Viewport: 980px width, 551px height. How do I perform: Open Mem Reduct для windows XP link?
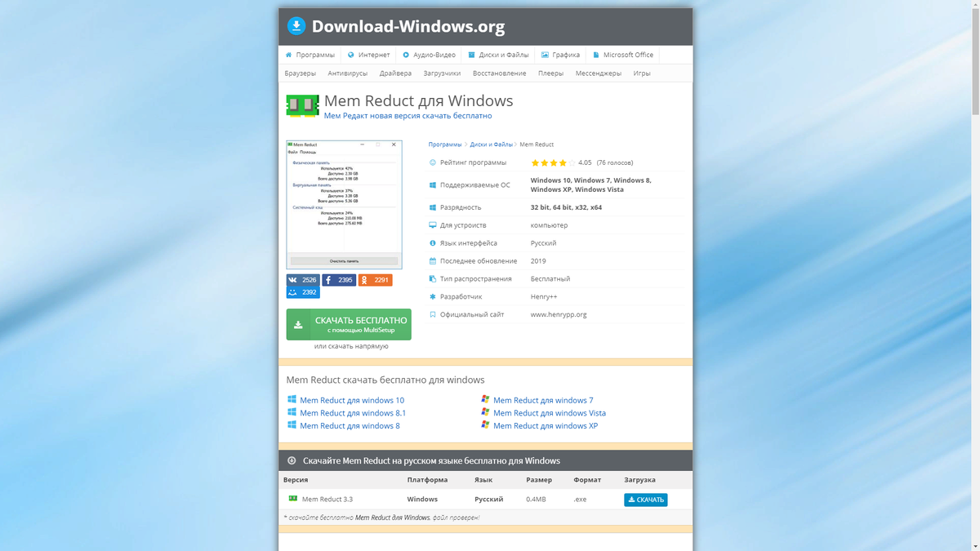click(x=546, y=426)
